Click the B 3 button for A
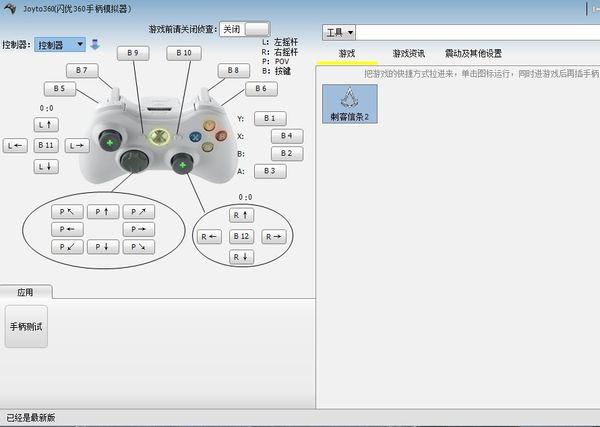 click(270, 171)
